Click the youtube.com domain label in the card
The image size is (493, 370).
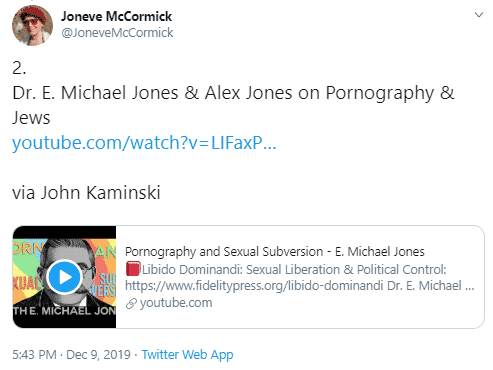tap(176, 303)
